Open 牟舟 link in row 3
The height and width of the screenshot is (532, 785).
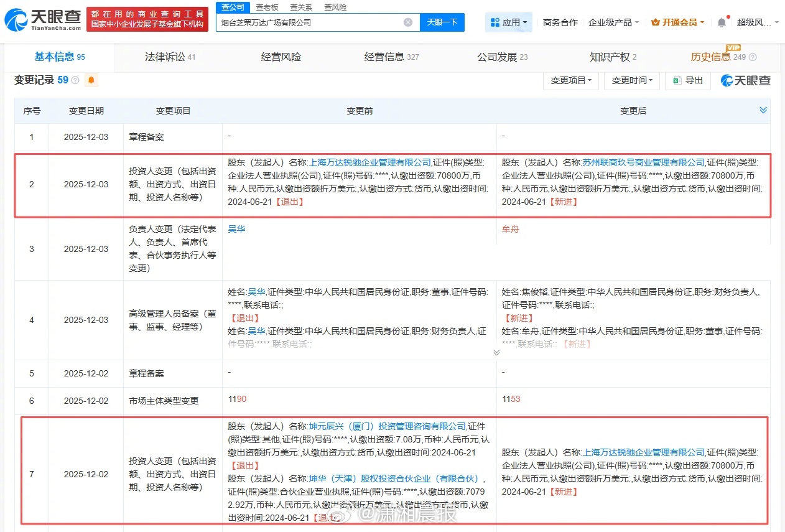(x=510, y=230)
